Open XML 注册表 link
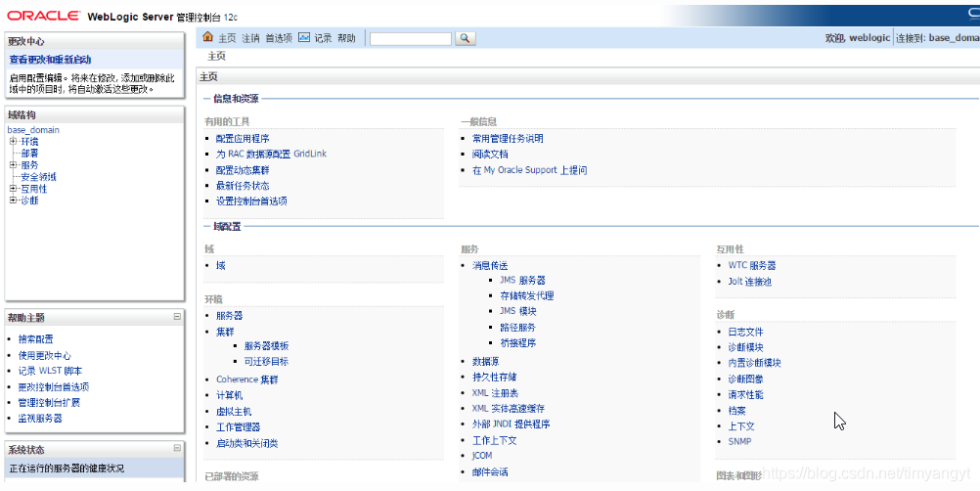The width and height of the screenshot is (980, 491). [x=495, y=393]
